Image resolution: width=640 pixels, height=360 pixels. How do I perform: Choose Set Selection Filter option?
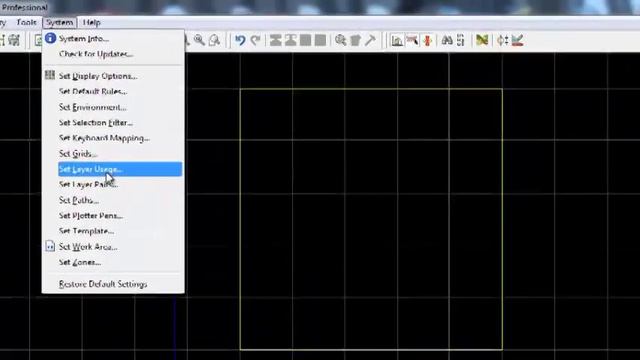(113, 122)
